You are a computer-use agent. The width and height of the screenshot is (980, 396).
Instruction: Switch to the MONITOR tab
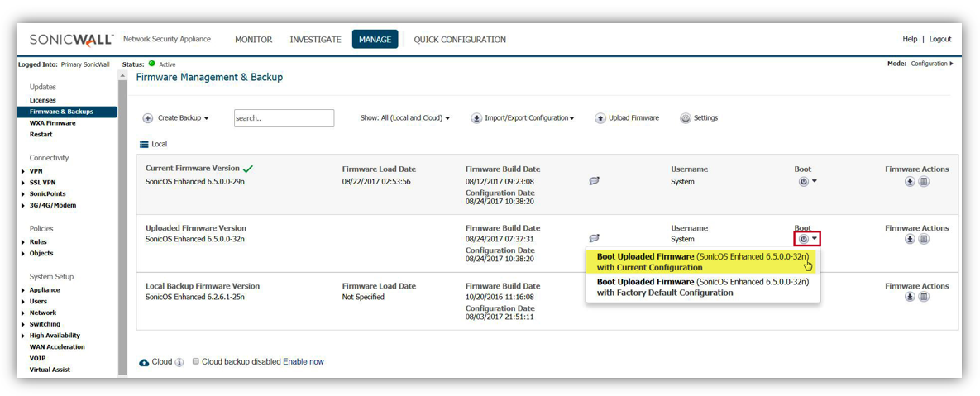click(x=253, y=40)
